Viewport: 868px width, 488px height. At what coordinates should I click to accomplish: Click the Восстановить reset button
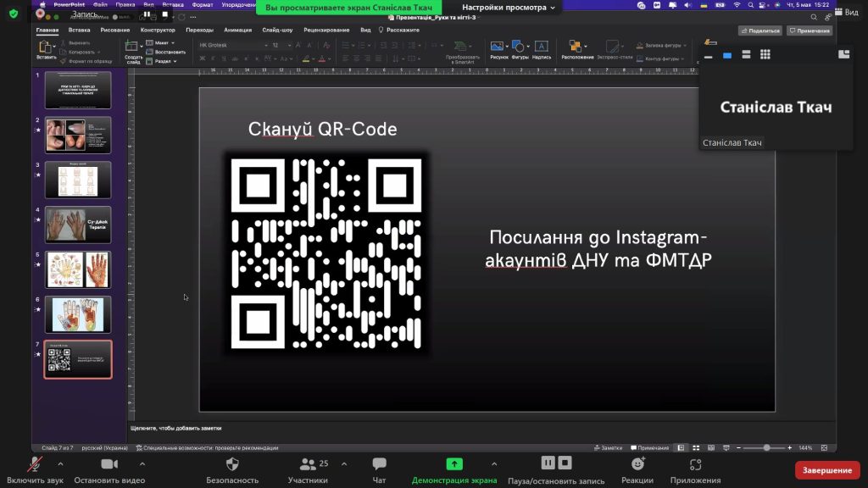click(x=165, y=52)
